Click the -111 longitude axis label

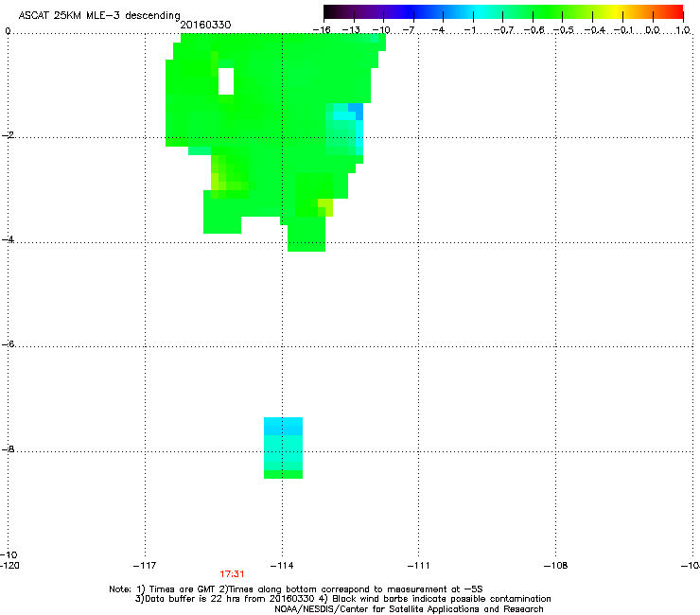pyautogui.click(x=418, y=566)
